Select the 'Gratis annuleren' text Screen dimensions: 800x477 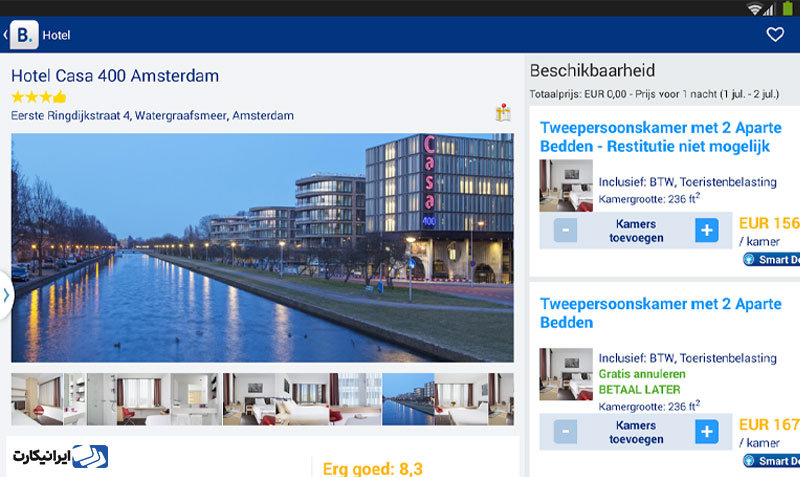point(642,374)
